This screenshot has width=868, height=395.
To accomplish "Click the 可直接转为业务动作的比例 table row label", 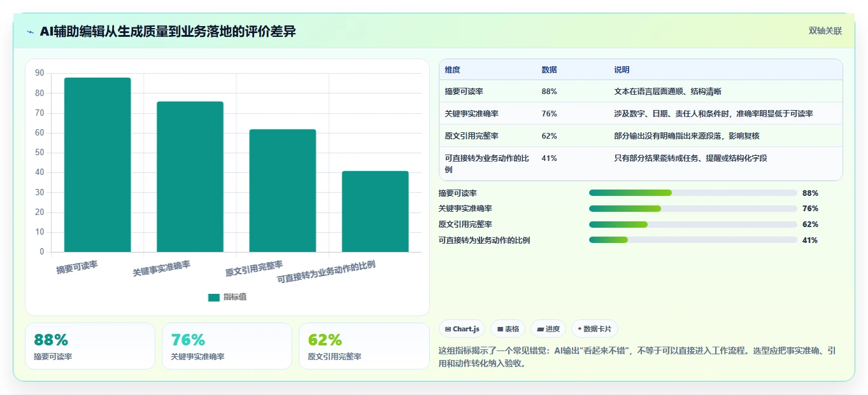I will click(487, 164).
